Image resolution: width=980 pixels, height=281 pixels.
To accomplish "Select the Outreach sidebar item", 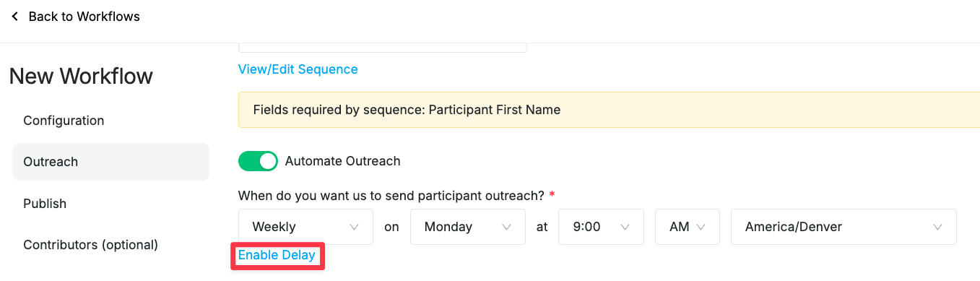I will [x=110, y=162].
